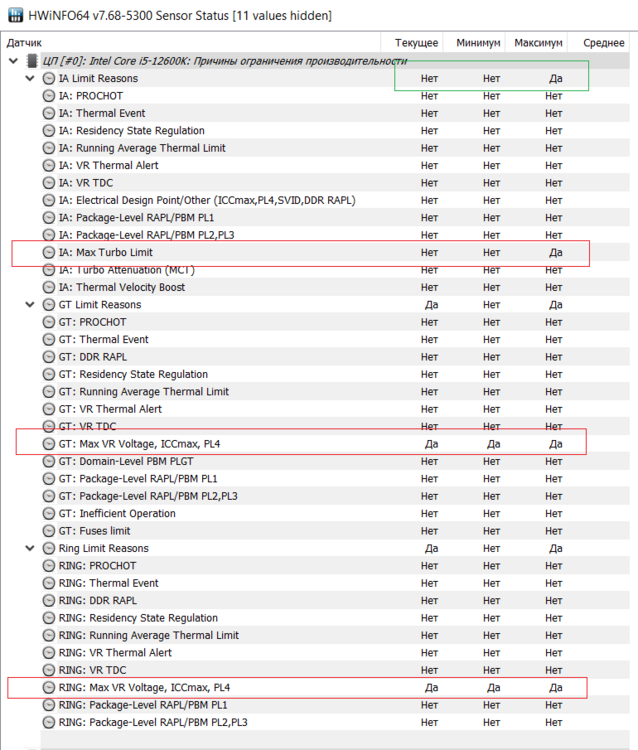Image resolution: width=638 pixels, height=750 pixels.
Task: Click the sensor icon beside IA: Thermal Event
Action: pyautogui.click(x=49, y=113)
